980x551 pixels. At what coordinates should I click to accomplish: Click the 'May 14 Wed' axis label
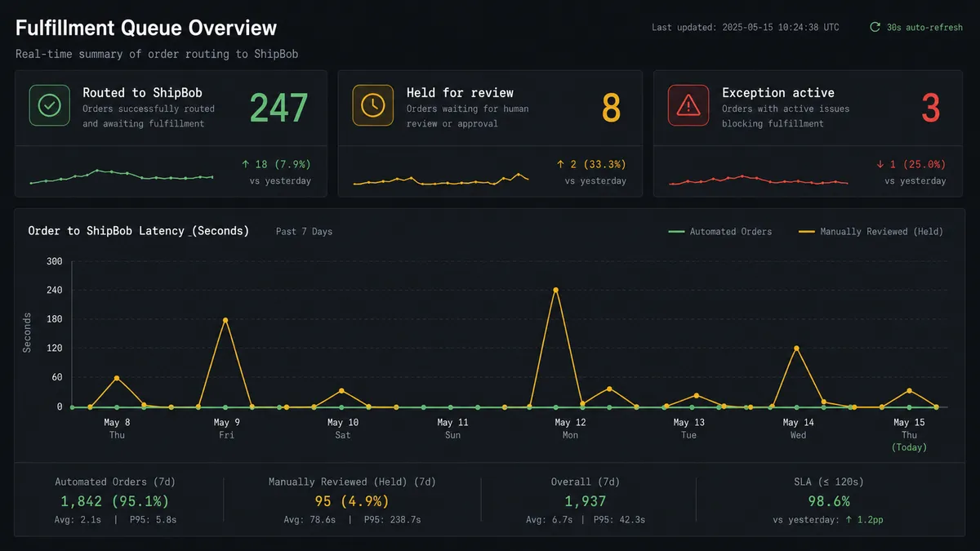798,429
